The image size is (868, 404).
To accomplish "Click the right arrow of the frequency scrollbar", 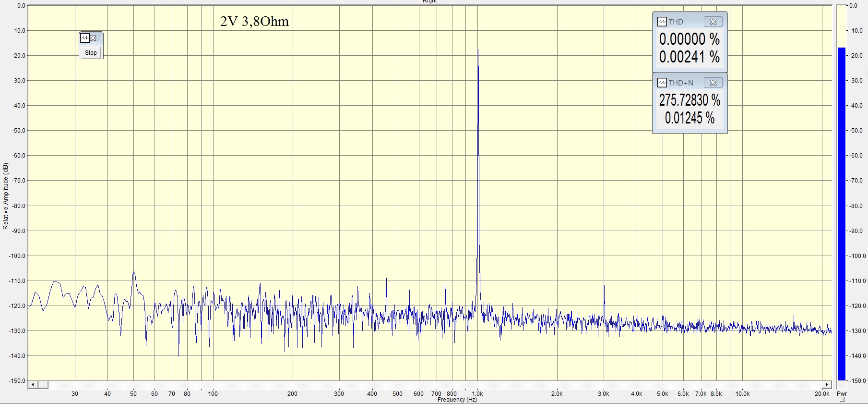I will pos(827,385).
